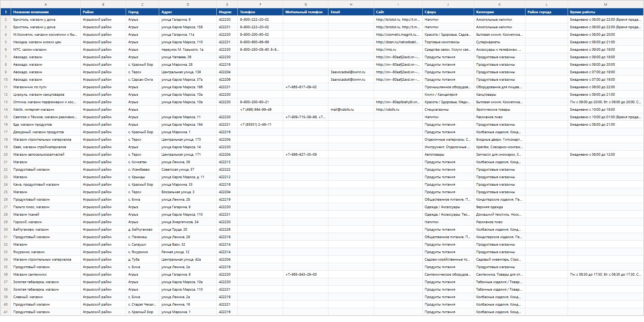
Task: Click the email cell 'mail@xdolls.ru'
Action: click(x=351, y=110)
